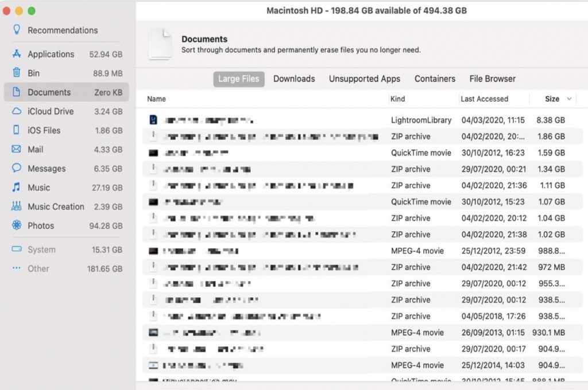Switch to the File Browser tab
Viewport: 588px width, 390px height.
[x=492, y=79]
